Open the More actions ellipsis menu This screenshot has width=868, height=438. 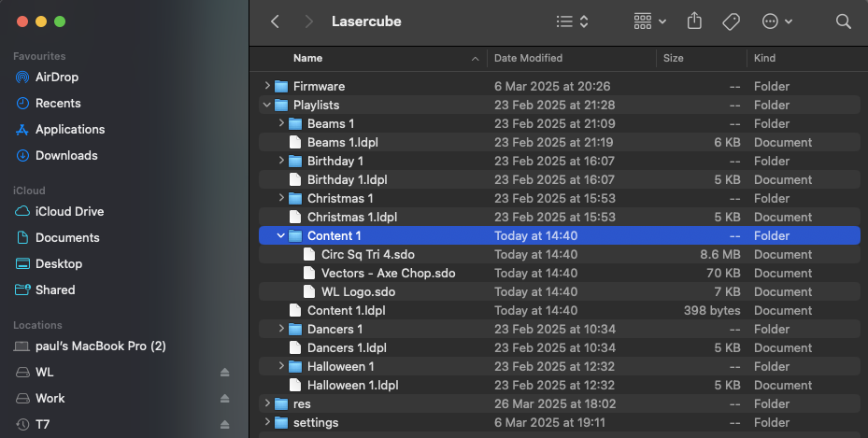[x=776, y=21]
